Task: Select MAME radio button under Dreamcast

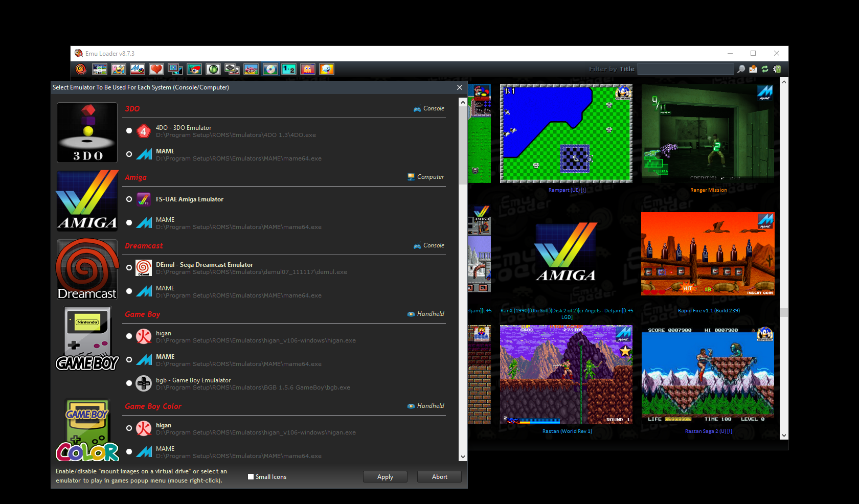Action: pos(129,291)
